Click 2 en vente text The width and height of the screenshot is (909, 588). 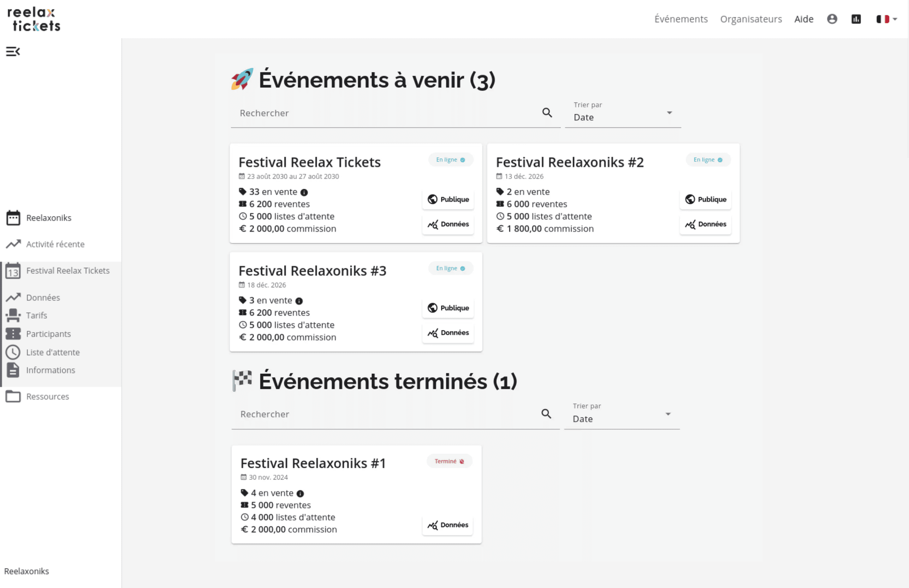tap(528, 192)
